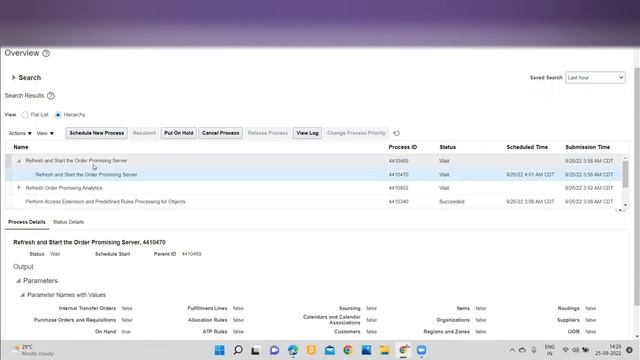
Task: Open Task View on the taskbar
Action: (x=256, y=350)
